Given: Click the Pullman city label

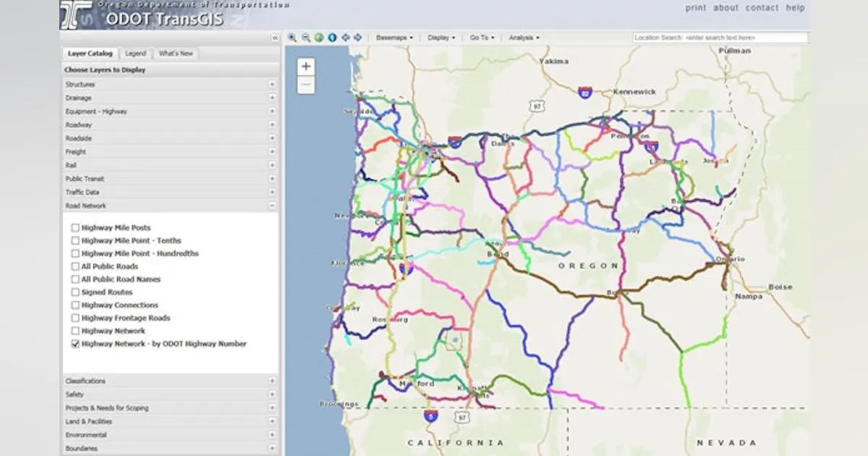Looking at the screenshot, I should click(x=735, y=51).
